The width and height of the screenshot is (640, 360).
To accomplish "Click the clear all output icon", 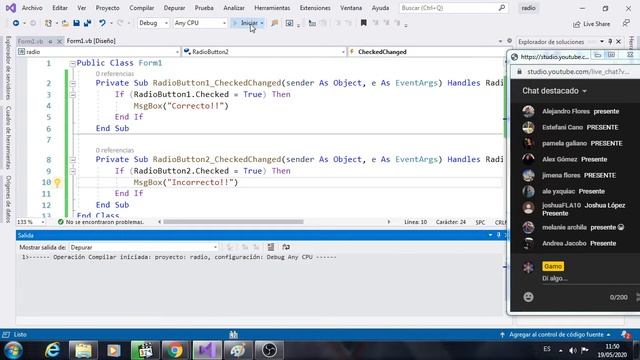I will [271, 247].
